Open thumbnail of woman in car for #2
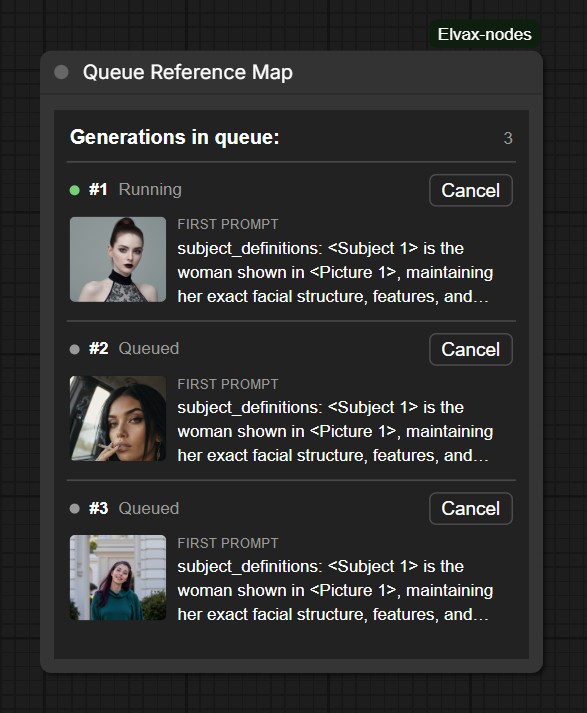Image resolution: width=587 pixels, height=713 pixels. 118,418
